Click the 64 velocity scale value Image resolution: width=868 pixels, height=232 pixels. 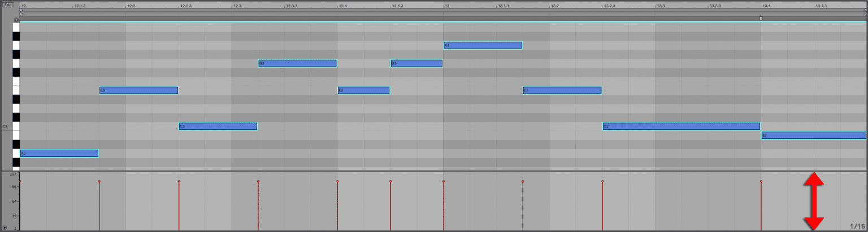click(15, 201)
